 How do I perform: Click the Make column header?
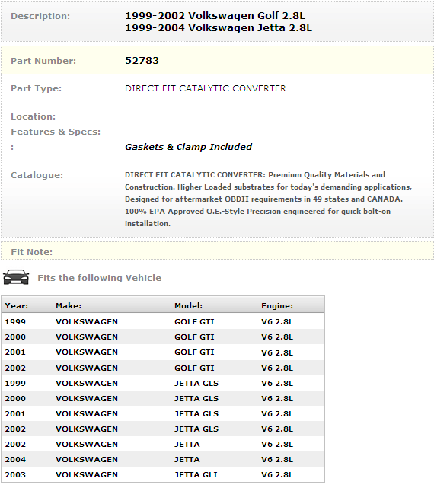click(69, 306)
